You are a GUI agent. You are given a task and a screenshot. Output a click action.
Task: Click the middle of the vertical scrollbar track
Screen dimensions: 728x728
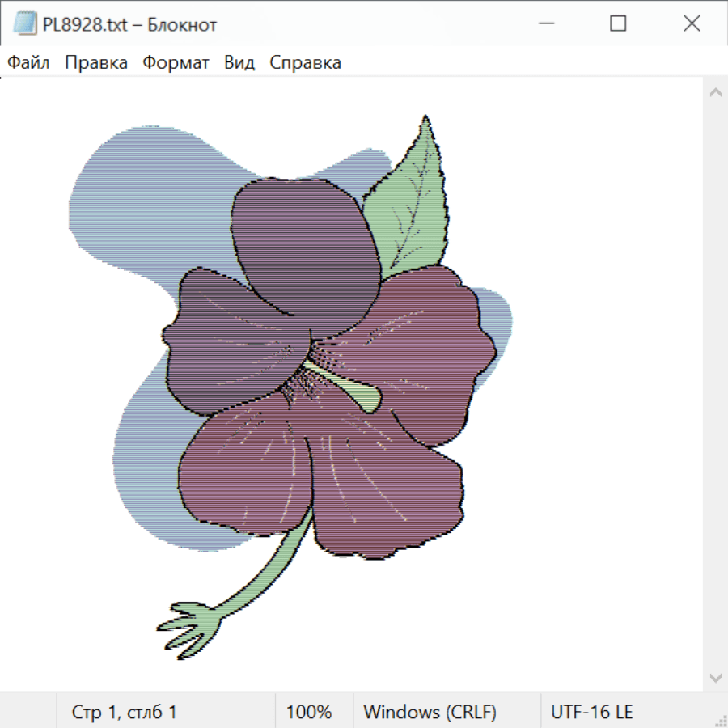[715, 384]
